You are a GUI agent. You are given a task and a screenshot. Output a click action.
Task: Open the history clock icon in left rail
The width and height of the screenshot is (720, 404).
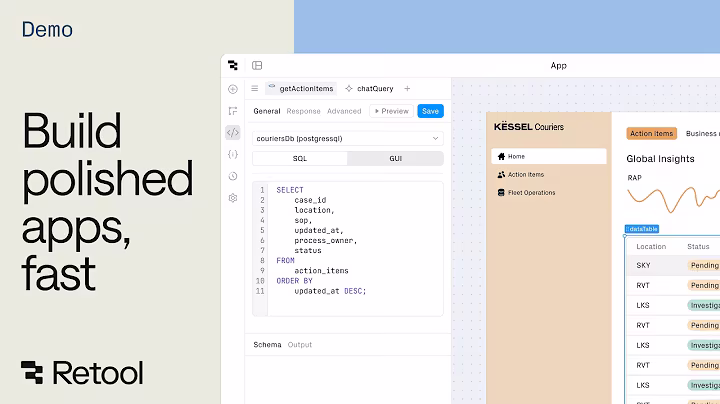point(233,176)
